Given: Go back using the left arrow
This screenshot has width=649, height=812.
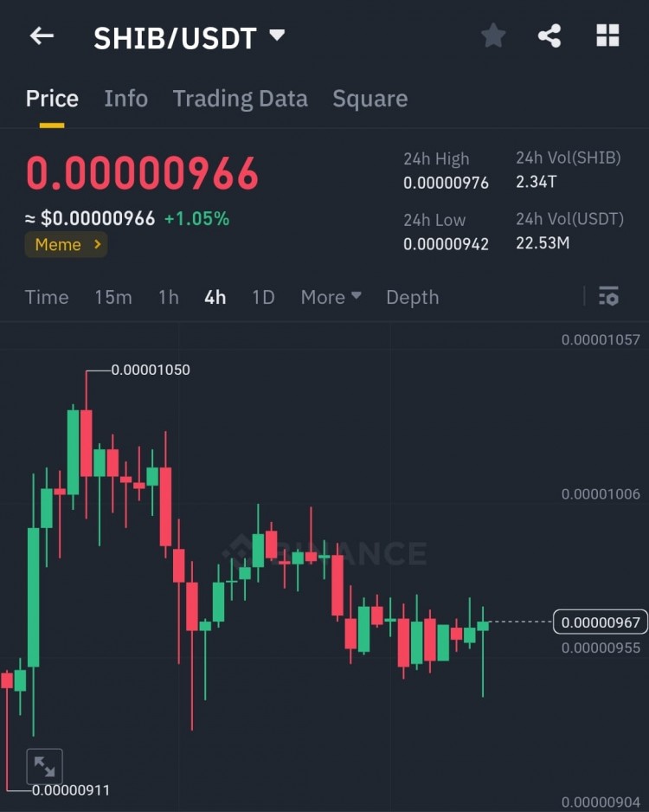Looking at the screenshot, I should tap(42, 36).
